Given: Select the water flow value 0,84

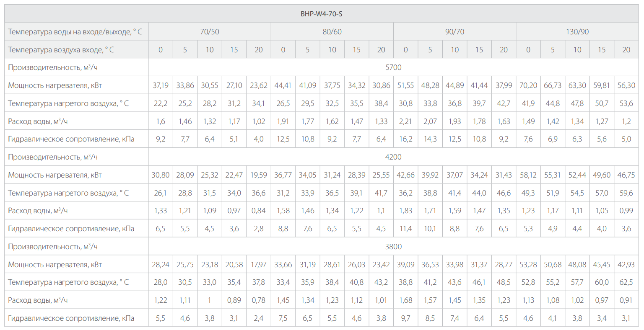Looking at the screenshot, I should click(259, 211).
